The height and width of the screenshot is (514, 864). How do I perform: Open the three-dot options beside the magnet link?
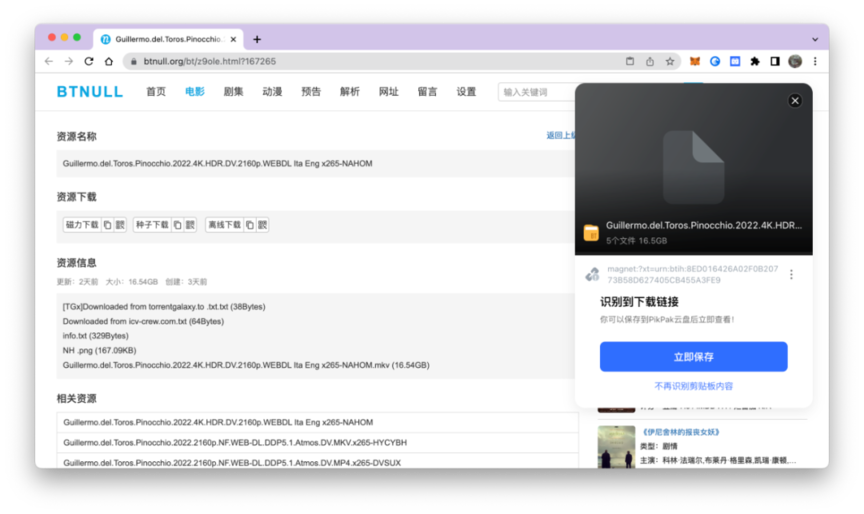(791, 274)
